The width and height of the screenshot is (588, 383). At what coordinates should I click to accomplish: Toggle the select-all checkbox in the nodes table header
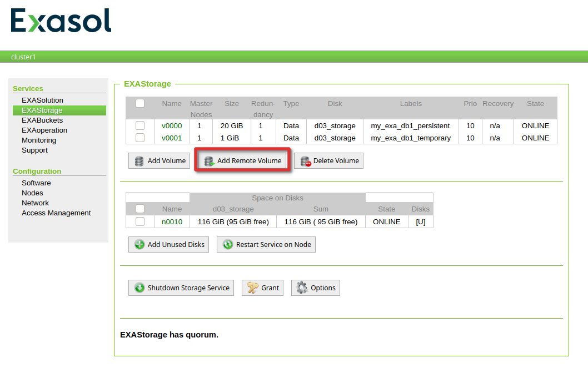click(140, 209)
